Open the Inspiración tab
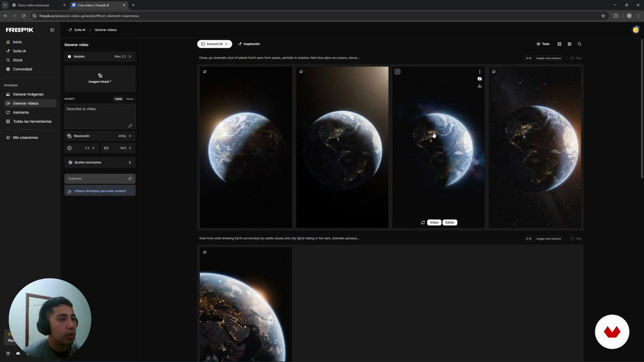The height and width of the screenshot is (362, 644). 249,44
